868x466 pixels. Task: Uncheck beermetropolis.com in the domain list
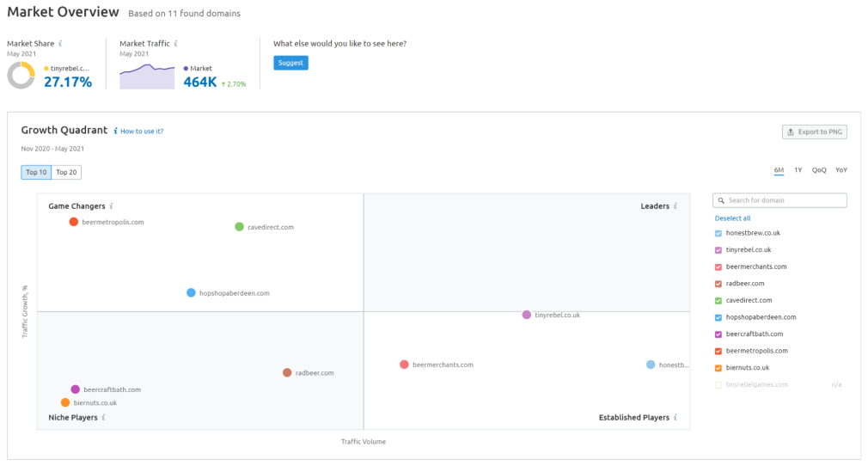click(718, 351)
